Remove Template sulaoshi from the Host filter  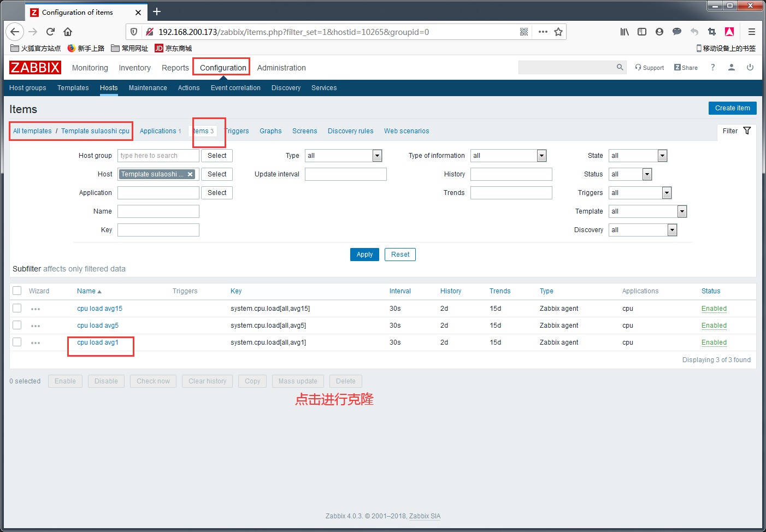point(190,174)
